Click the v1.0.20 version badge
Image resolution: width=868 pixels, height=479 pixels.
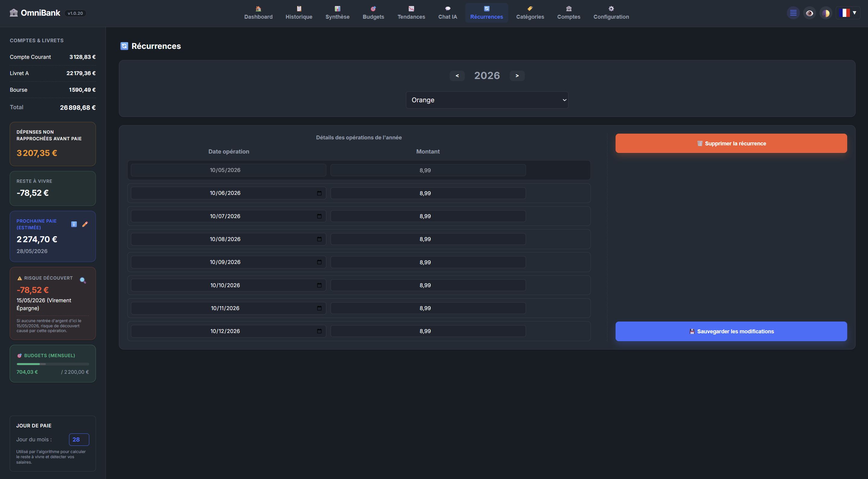(x=75, y=13)
